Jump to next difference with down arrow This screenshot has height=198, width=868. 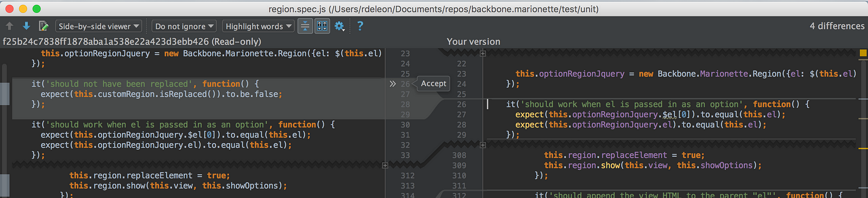click(x=26, y=26)
